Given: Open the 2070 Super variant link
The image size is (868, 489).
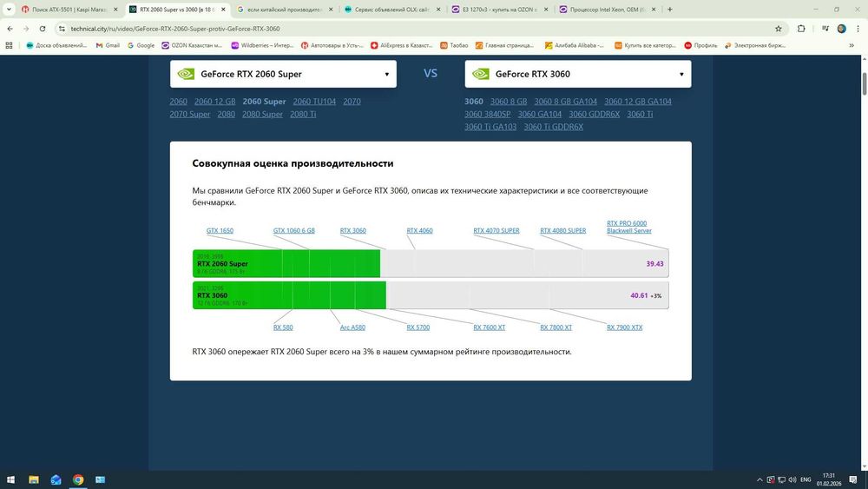Looking at the screenshot, I should [190, 114].
